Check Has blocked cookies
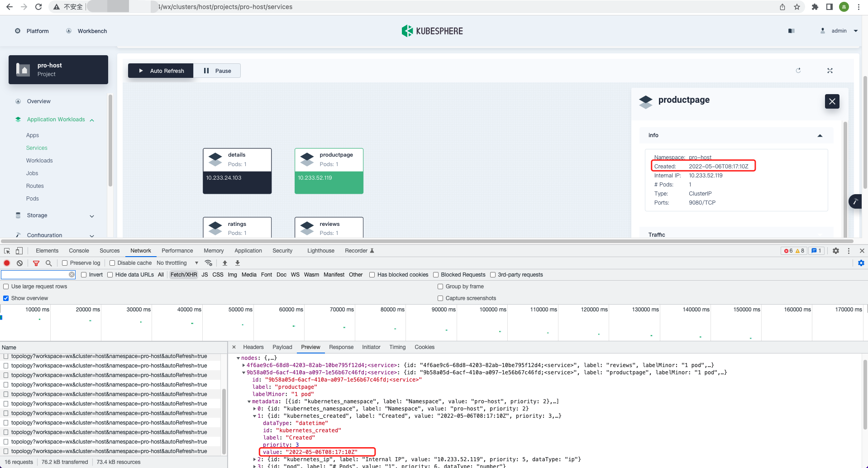This screenshot has height=468, width=868. [x=372, y=275]
